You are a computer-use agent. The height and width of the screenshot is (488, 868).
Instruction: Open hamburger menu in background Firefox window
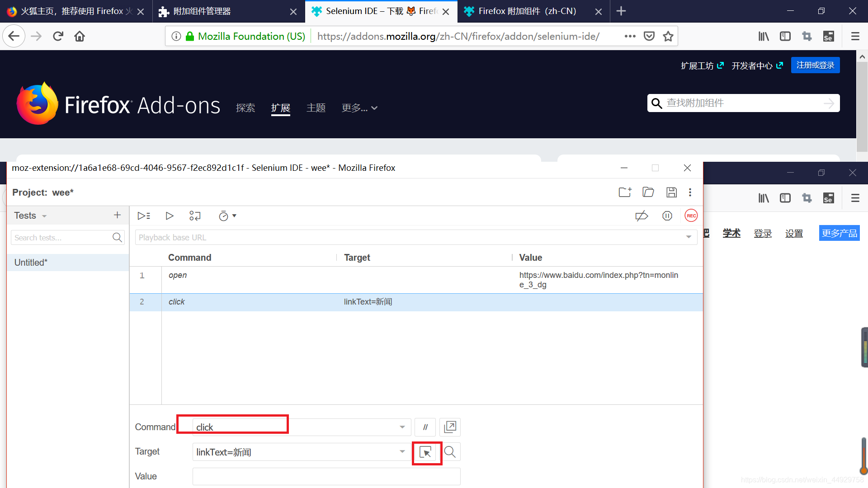[855, 198]
